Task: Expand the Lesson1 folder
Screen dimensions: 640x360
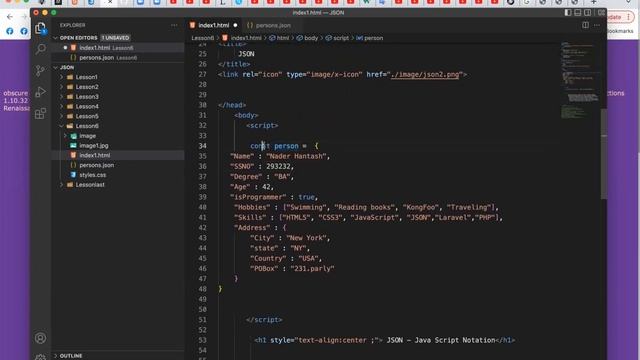Action: (87, 77)
